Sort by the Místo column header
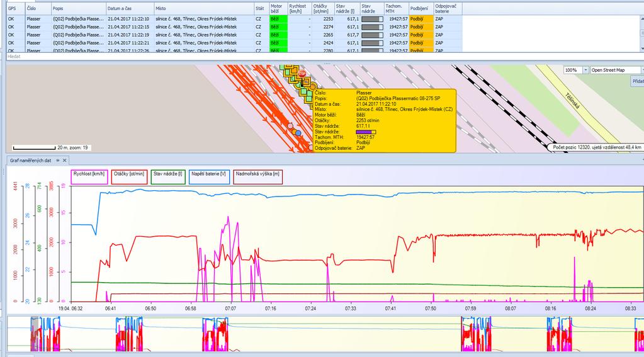Viewport: 644px width, 357px height. coord(204,8)
